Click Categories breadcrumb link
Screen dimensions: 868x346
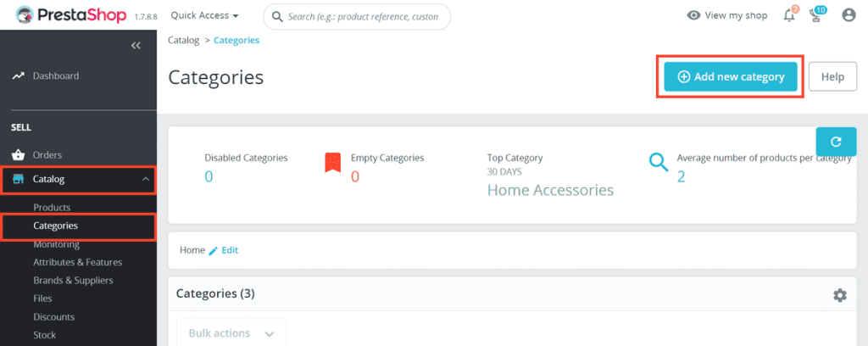[x=236, y=41]
